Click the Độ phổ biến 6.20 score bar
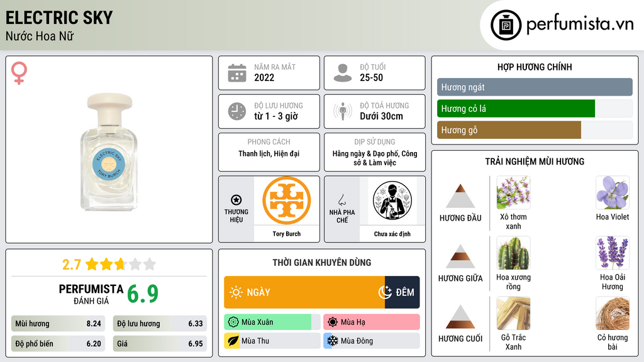644x362 pixels. (x=58, y=344)
